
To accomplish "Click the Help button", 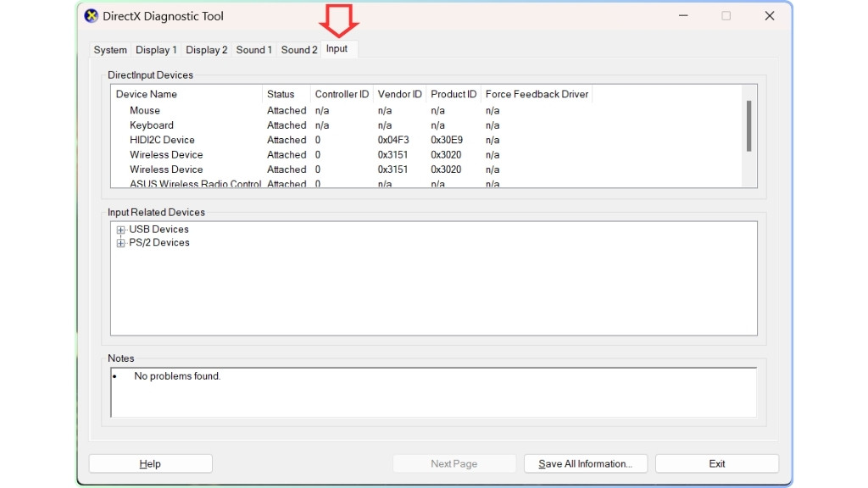I will [x=150, y=463].
